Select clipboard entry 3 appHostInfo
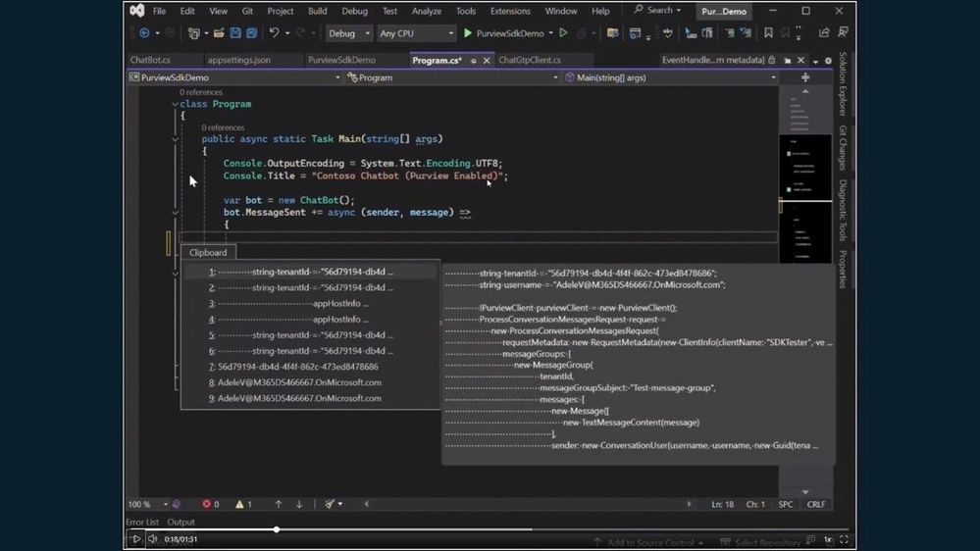 310,304
